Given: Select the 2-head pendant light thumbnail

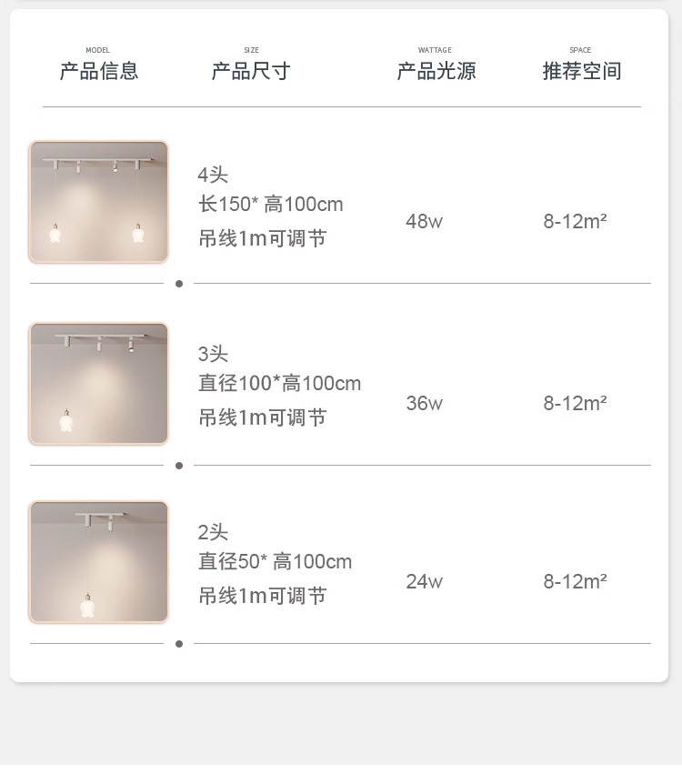Looking at the screenshot, I should point(98,562).
